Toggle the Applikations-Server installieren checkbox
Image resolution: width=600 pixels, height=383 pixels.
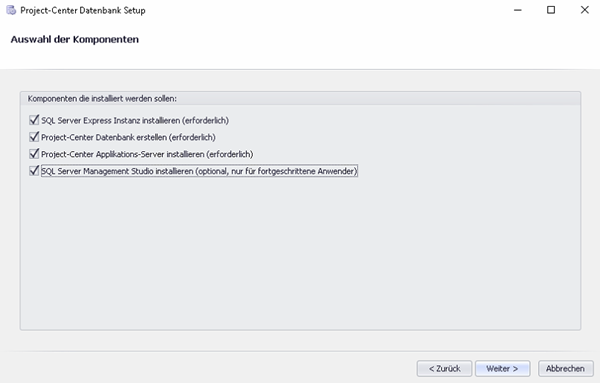(34, 154)
